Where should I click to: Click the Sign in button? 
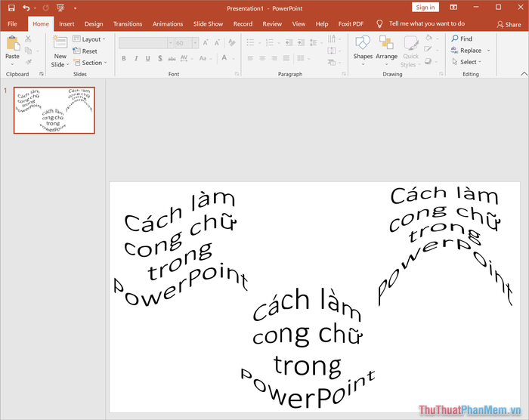[x=425, y=8]
